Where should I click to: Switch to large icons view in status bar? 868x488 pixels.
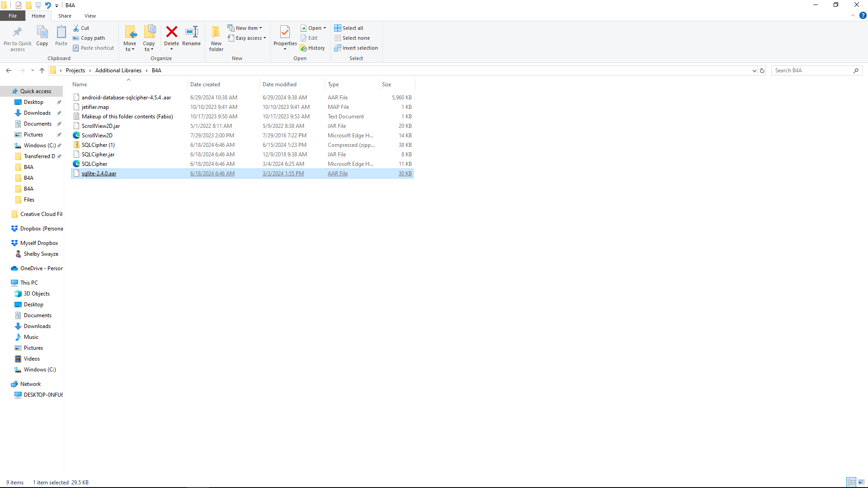click(x=861, y=482)
